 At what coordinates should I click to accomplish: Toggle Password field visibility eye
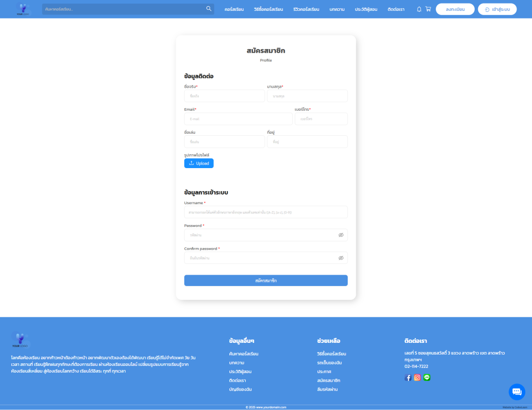pos(341,235)
